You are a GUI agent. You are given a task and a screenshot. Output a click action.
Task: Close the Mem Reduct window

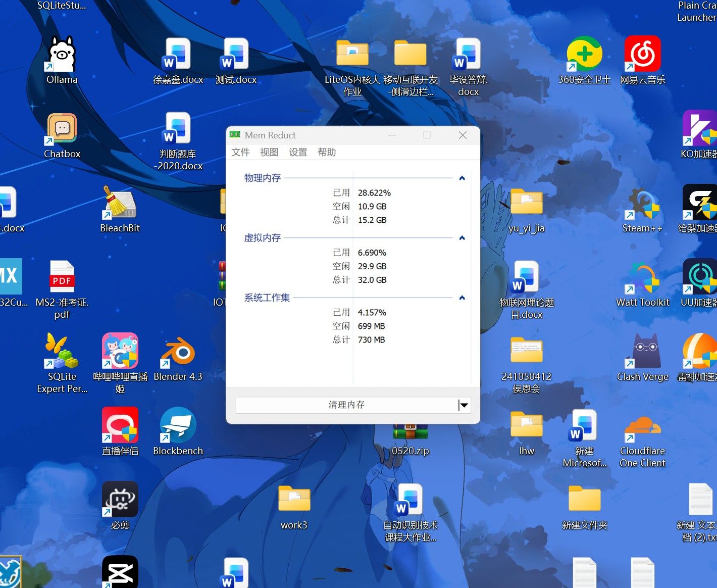(x=463, y=135)
